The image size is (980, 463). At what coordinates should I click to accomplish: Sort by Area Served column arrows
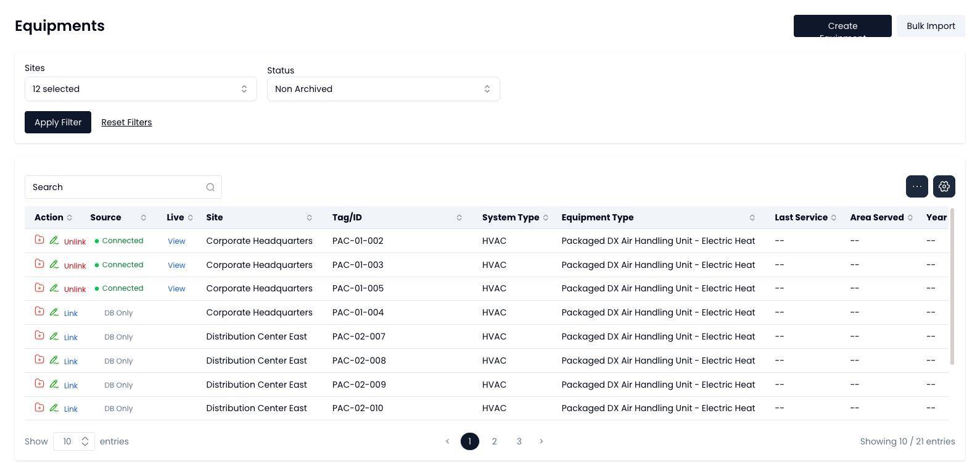coord(910,217)
